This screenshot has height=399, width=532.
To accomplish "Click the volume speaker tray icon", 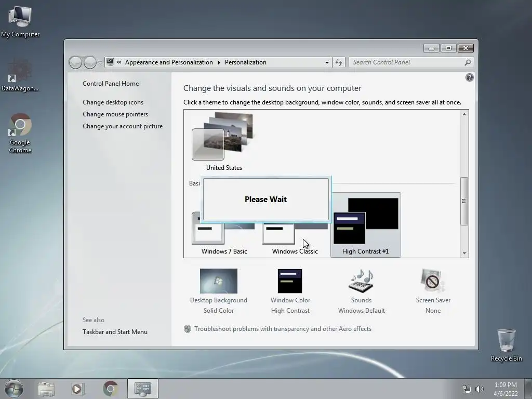I will point(480,389).
